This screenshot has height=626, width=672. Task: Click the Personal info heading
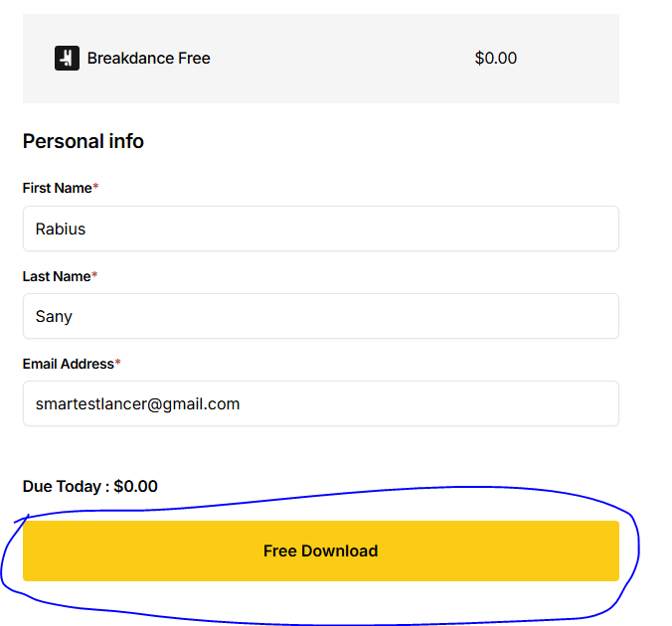pyautogui.click(x=84, y=141)
